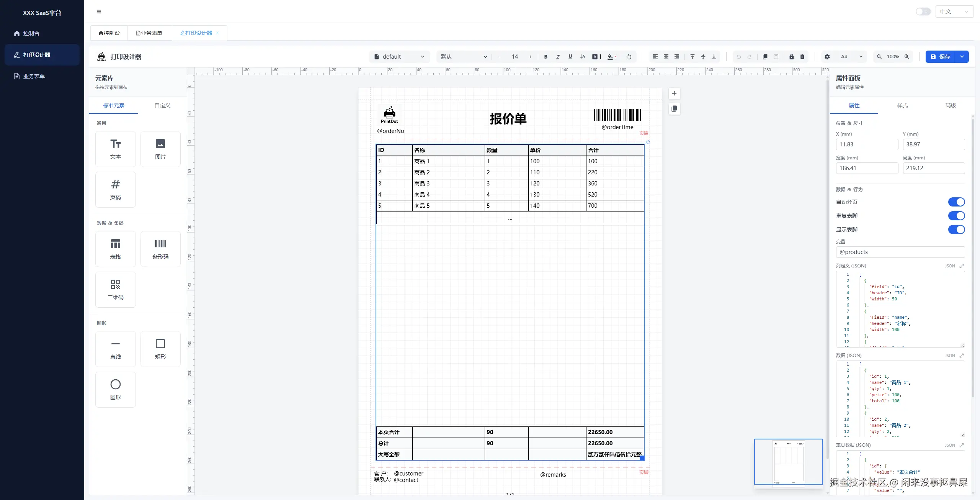Disable the 自动分页 switch
This screenshot has width=980, height=500.
click(956, 202)
